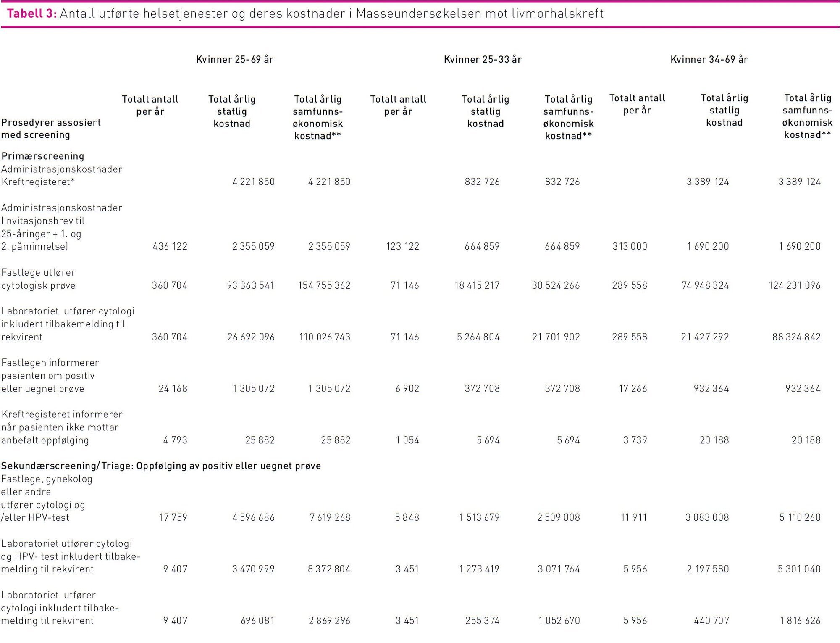Click the value 93 363 541
Viewport: 840px width, 643px height.
[x=250, y=285]
